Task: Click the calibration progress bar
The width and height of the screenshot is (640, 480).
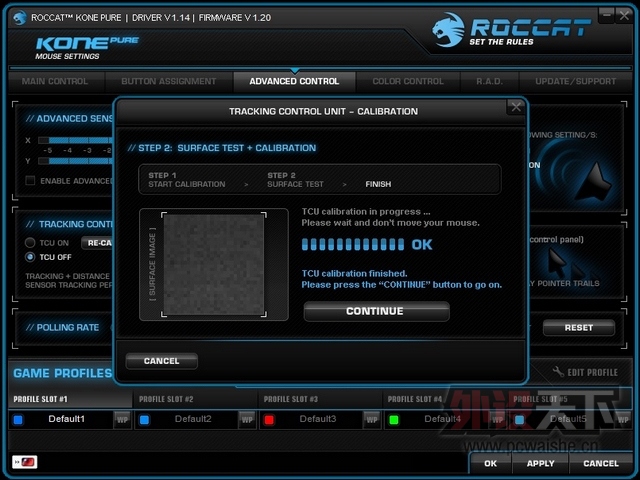Action: [353, 244]
